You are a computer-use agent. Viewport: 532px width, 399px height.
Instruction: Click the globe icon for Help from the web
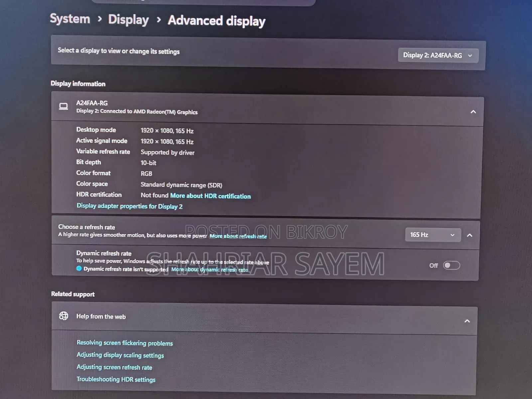[64, 316]
